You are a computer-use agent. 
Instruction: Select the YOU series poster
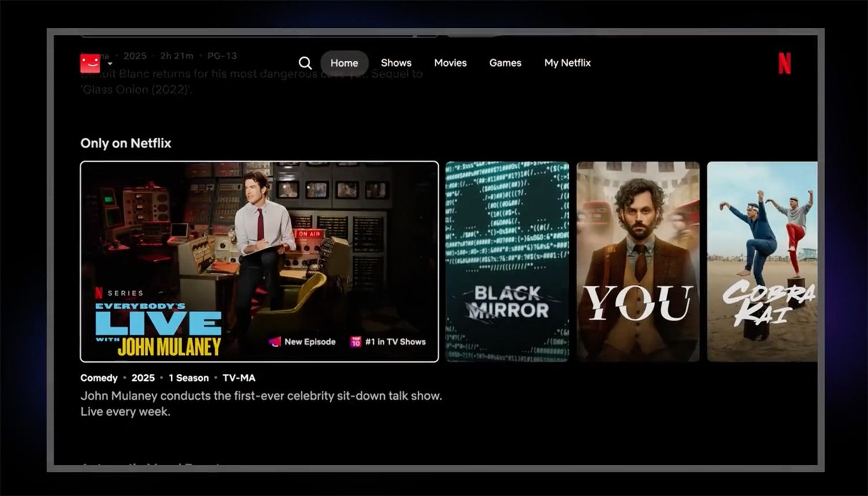(638, 262)
